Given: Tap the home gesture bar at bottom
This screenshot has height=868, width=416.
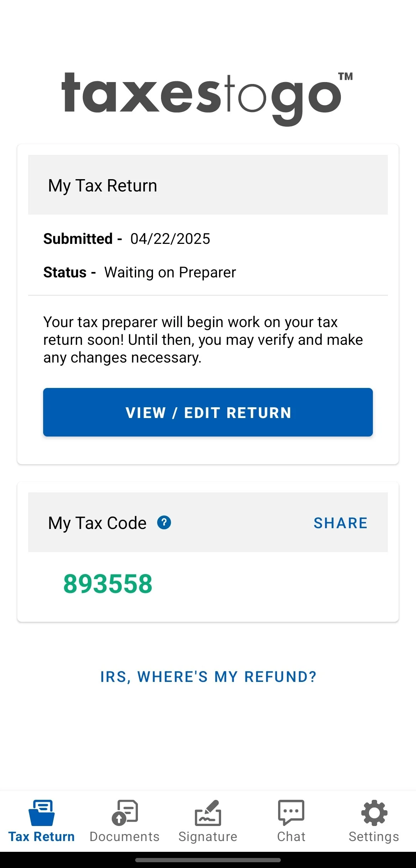Looking at the screenshot, I should pyautogui.click(x=208, y=860).
